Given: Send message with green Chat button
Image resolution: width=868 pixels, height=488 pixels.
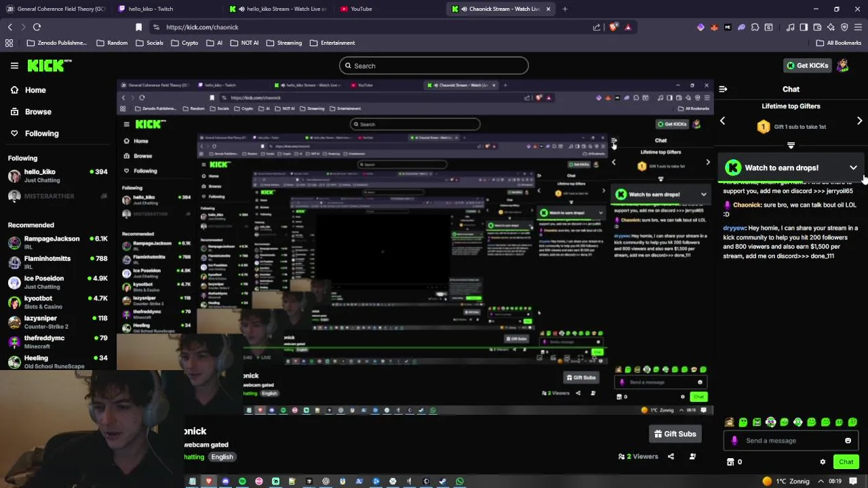Looking at the screenshot, I should (x=846, y=462).
